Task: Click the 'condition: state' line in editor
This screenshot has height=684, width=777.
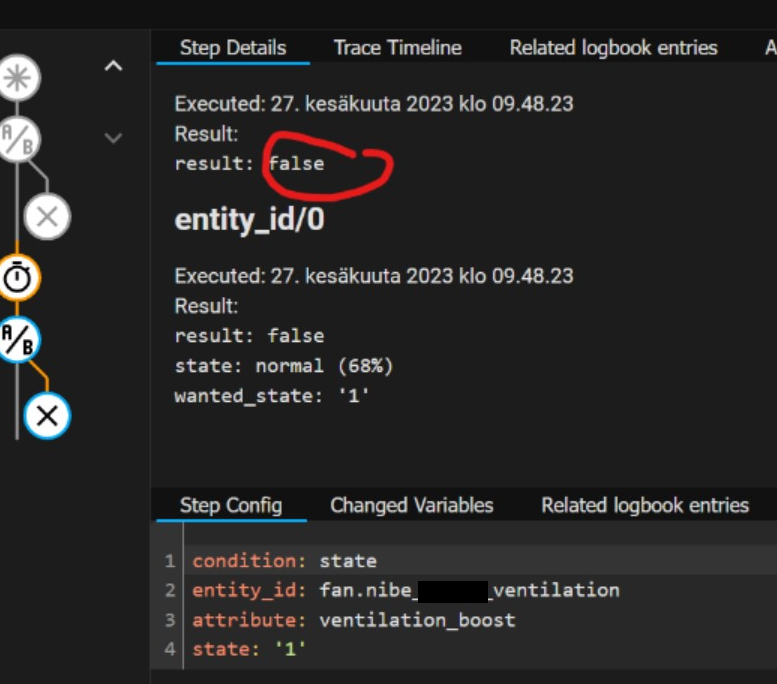Action: [x=284, y=561]
